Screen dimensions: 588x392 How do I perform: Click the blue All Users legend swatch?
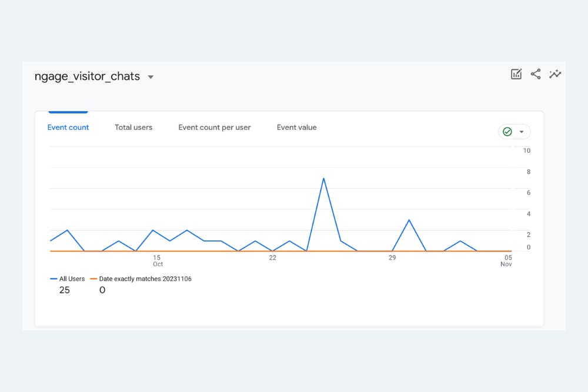coord(54,279)
